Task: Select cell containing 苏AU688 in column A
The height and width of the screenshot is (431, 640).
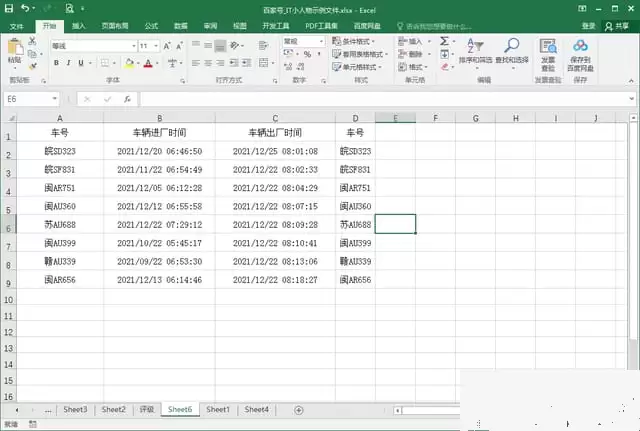Action: (x=60, y=224)
